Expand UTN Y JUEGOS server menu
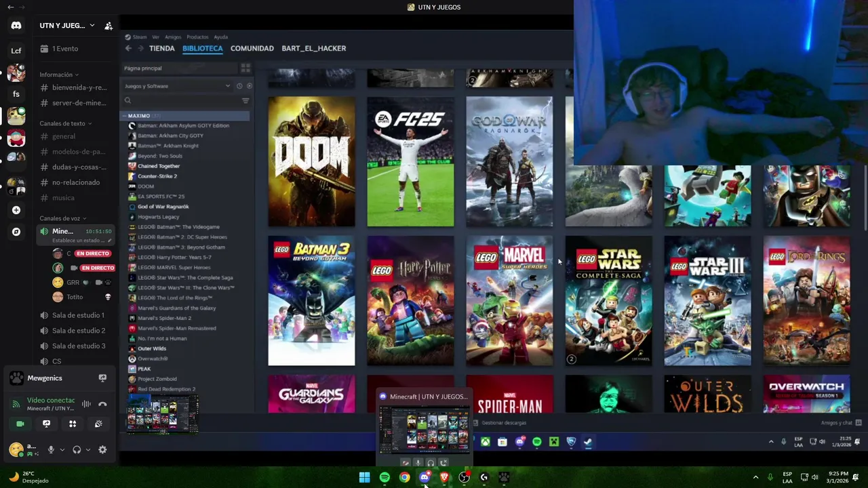Screen dimensions: 868x488 [66, 26]
